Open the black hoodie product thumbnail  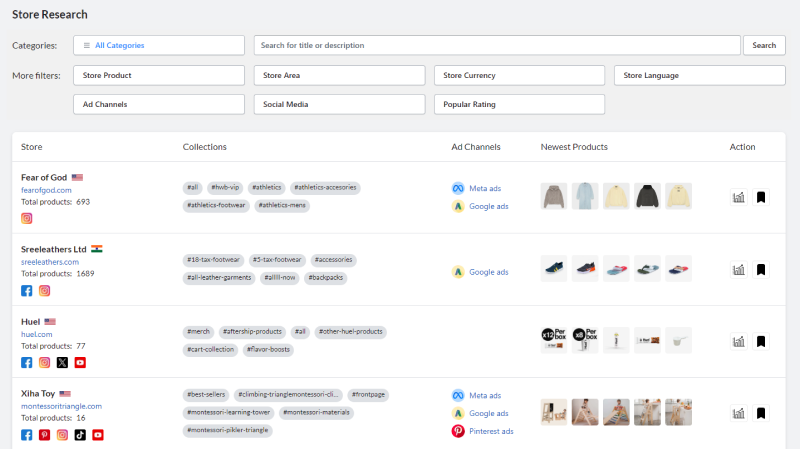tap(647, 196)
